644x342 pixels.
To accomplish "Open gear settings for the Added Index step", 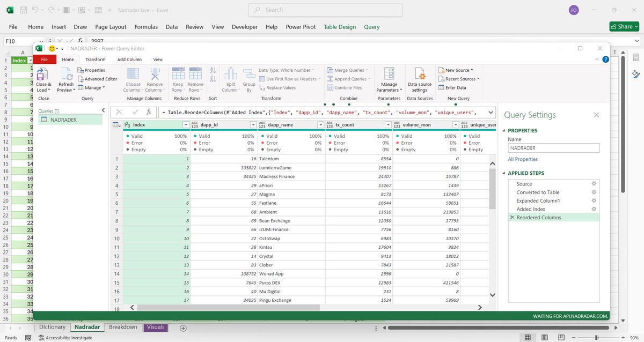I will (594, 209).
